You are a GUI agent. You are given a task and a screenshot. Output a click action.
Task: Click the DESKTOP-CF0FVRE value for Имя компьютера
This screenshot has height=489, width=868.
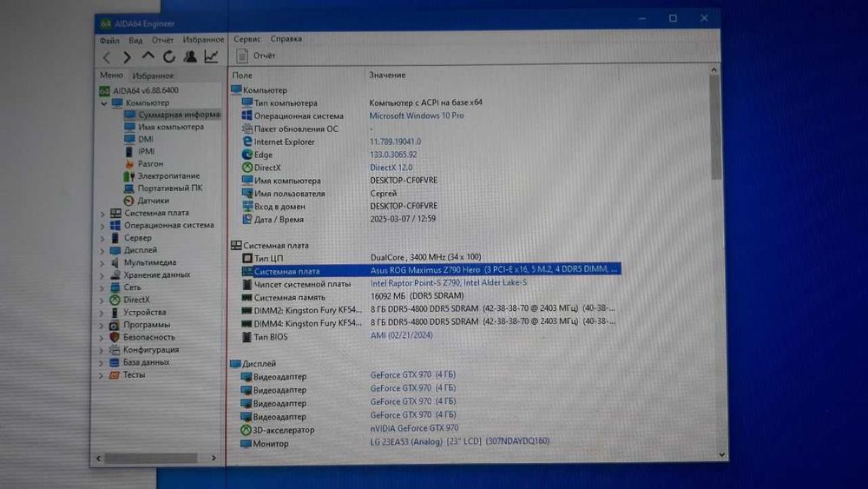click(x=404, y=180)
